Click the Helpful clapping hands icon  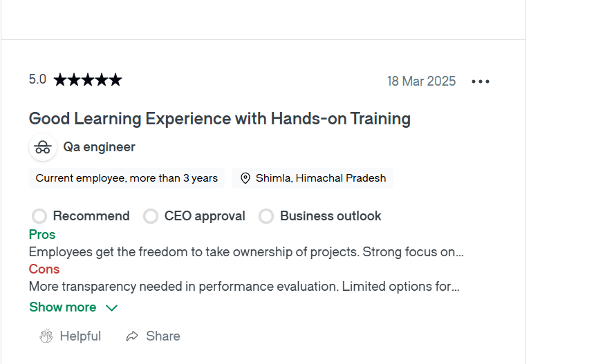pyautogui.click(x=46, y=336)
